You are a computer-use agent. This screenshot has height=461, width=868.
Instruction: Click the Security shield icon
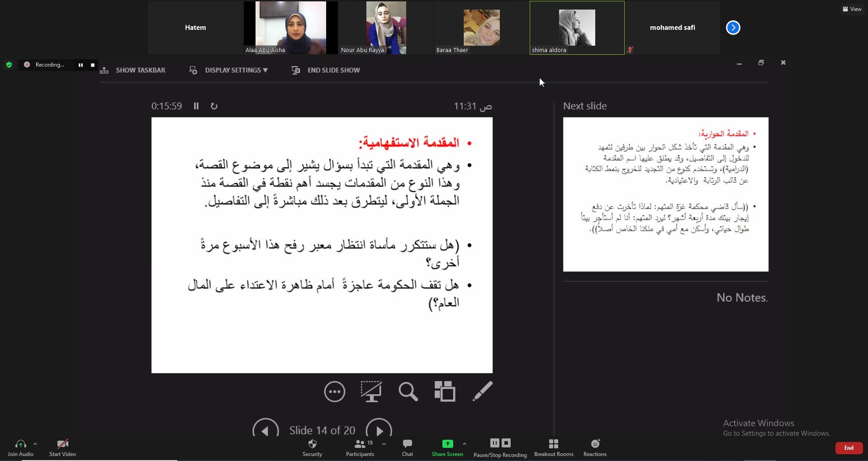pyautogui.click(x=312, y=447)
